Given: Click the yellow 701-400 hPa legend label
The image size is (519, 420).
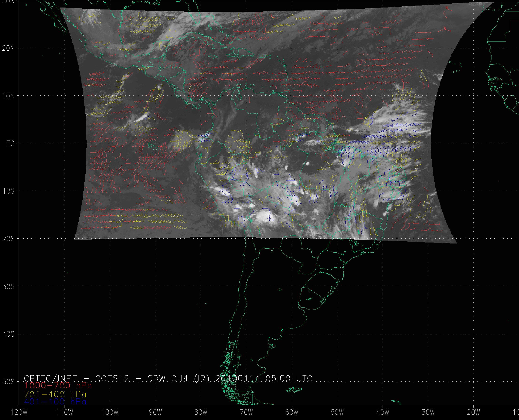Looking at the screenshot, I should pos(55,394).
